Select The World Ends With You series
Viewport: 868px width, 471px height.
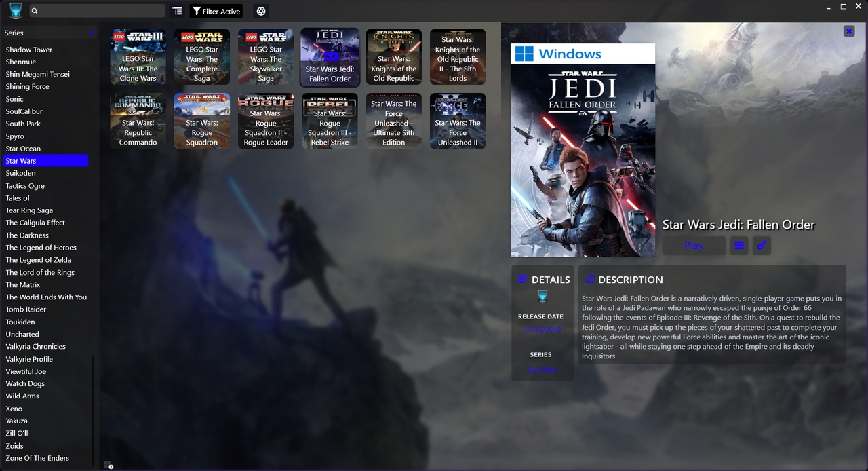45,297
